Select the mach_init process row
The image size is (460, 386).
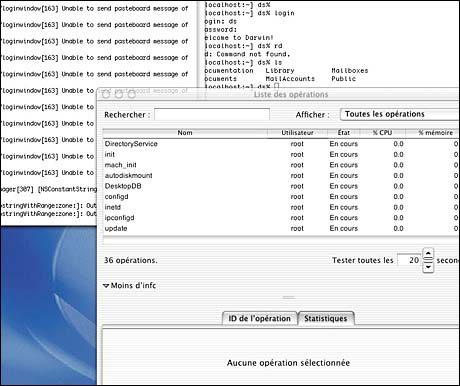pos(281,165)
